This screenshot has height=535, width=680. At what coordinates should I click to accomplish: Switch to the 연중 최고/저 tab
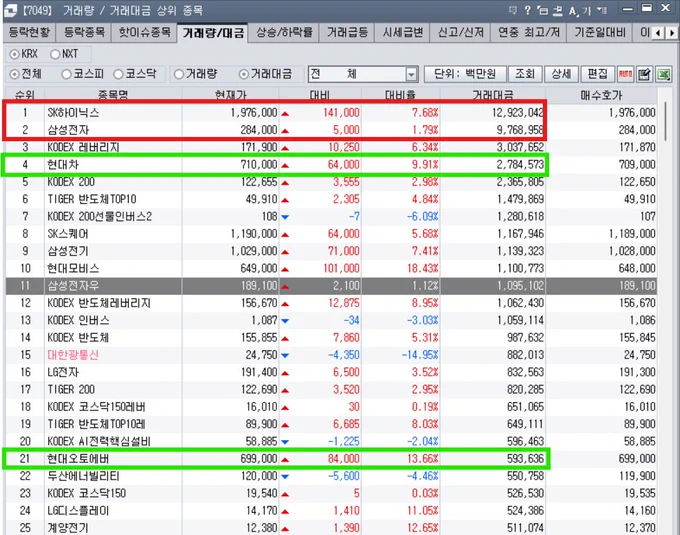coord(529,33)
